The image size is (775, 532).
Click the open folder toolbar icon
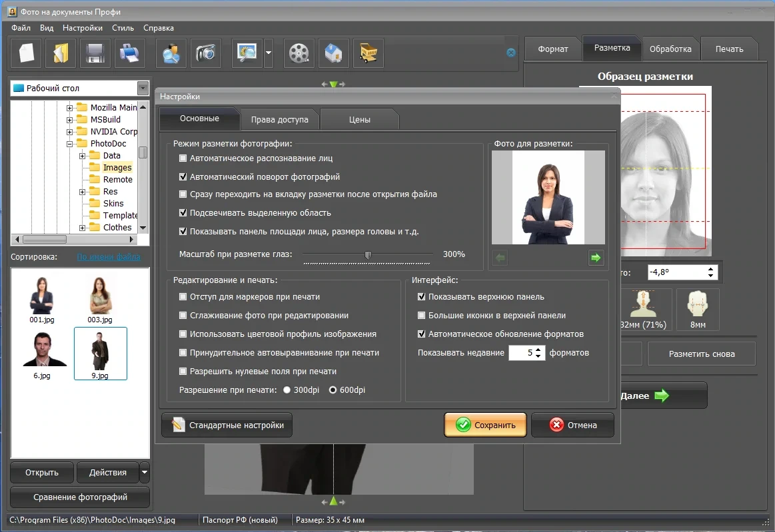[61, 53]
